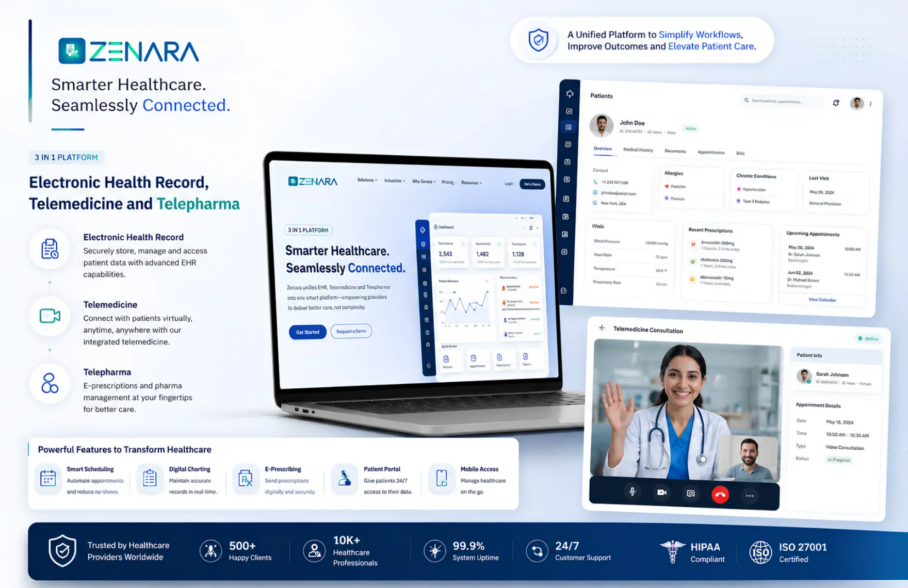
Task: Click the '2,543' stat card on laptop dashboard
Action: 451,253
